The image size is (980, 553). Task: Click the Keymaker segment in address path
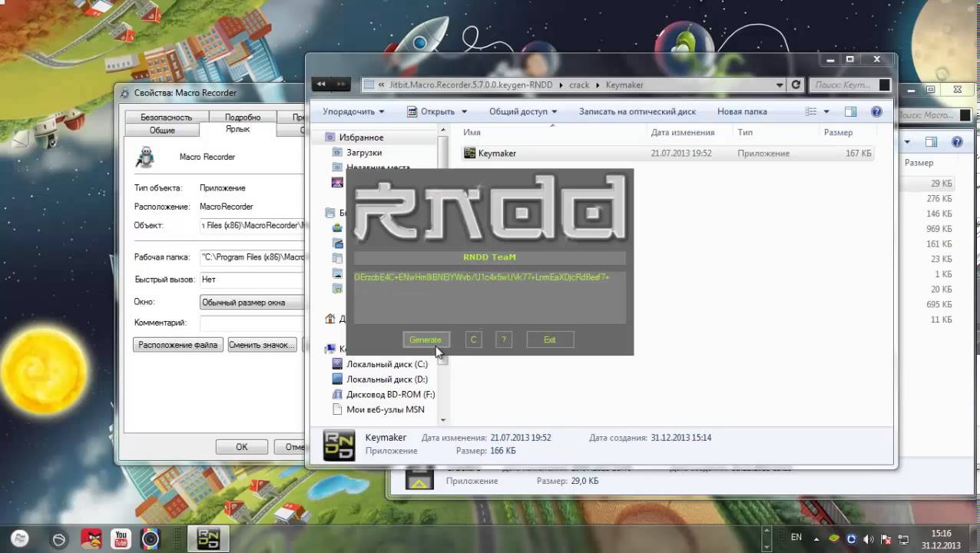point(624,84)
